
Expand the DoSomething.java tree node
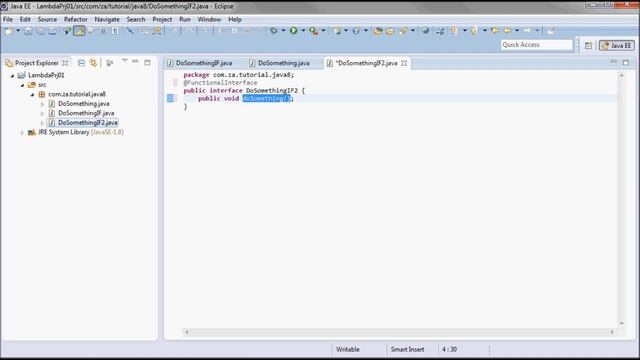tap(42, 104)
